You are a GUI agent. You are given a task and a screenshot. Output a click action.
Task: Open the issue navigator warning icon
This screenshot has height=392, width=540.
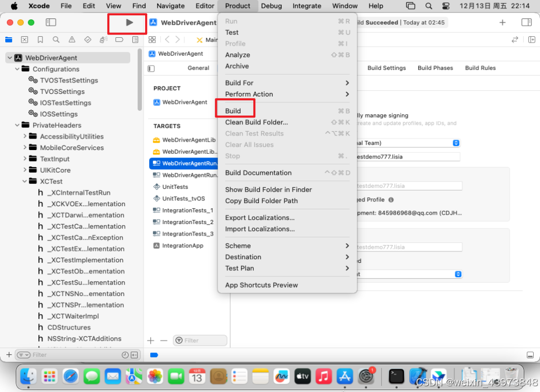click(x=71, y=39)
